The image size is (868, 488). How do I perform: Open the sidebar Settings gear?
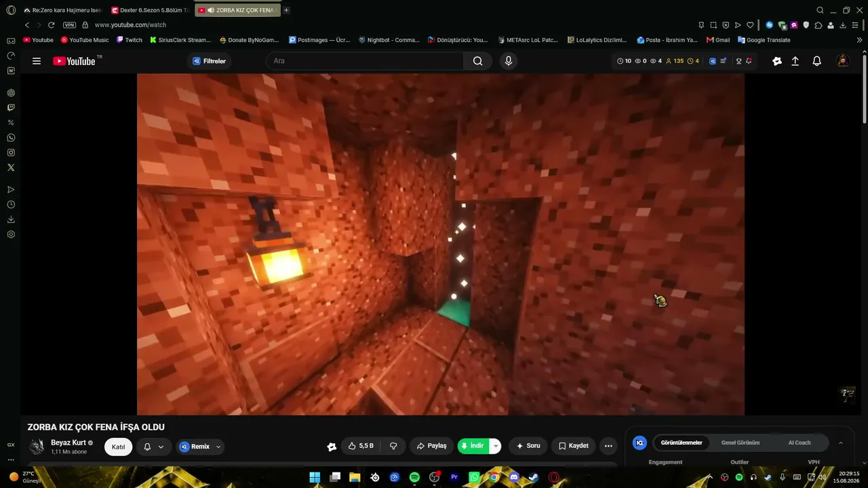pos(11,235)
